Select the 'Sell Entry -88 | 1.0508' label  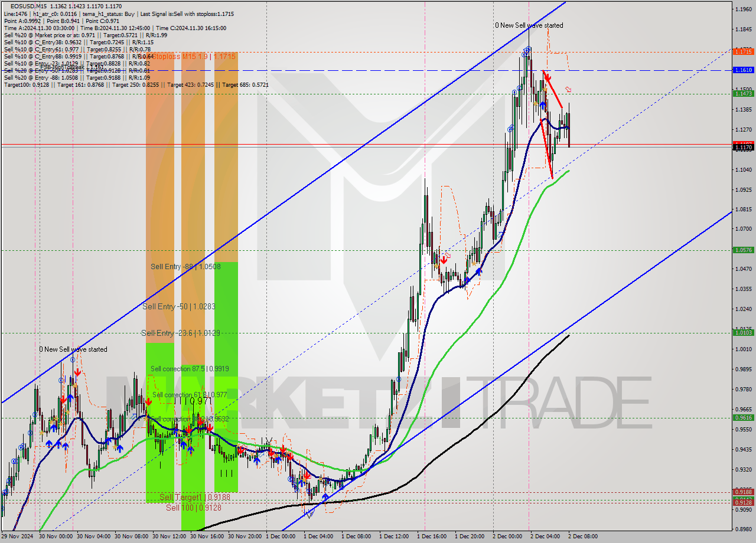[x=185, y=267]
